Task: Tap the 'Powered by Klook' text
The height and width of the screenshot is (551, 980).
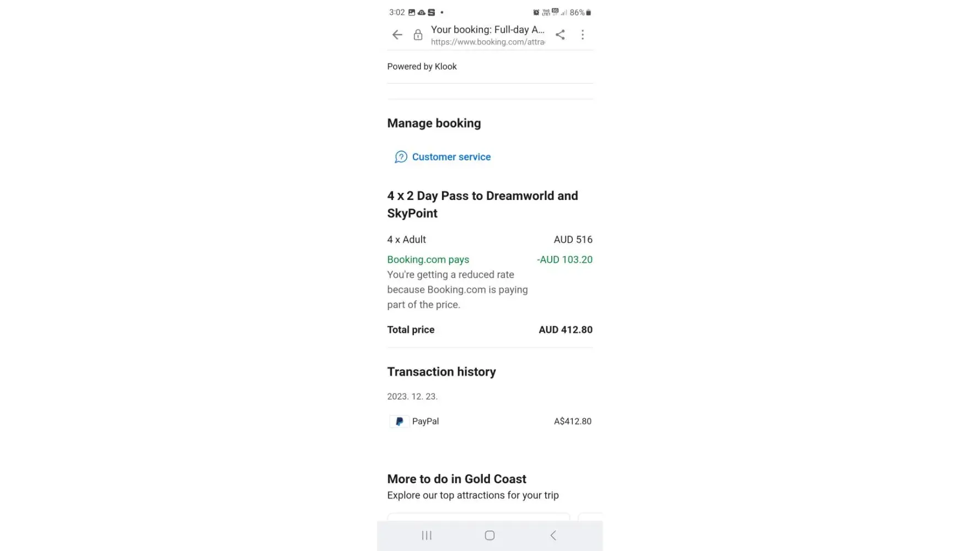Action: tap(422, 67)
